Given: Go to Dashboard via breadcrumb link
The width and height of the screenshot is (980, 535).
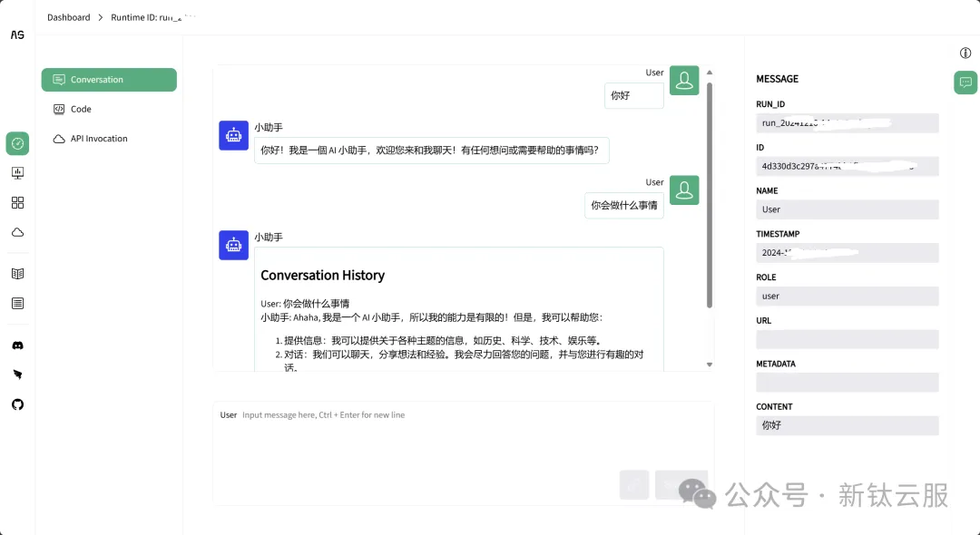Looking at the screenshot, I should [x=68, y=17].
